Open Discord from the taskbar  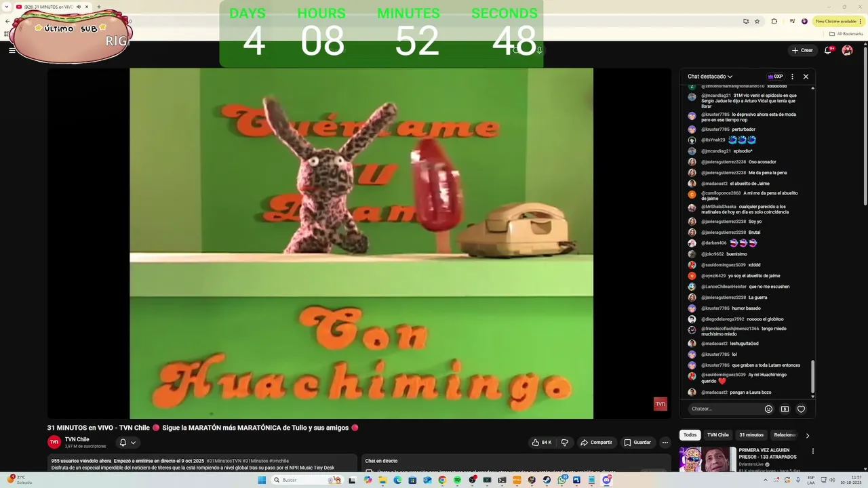[x=606, y=480]
